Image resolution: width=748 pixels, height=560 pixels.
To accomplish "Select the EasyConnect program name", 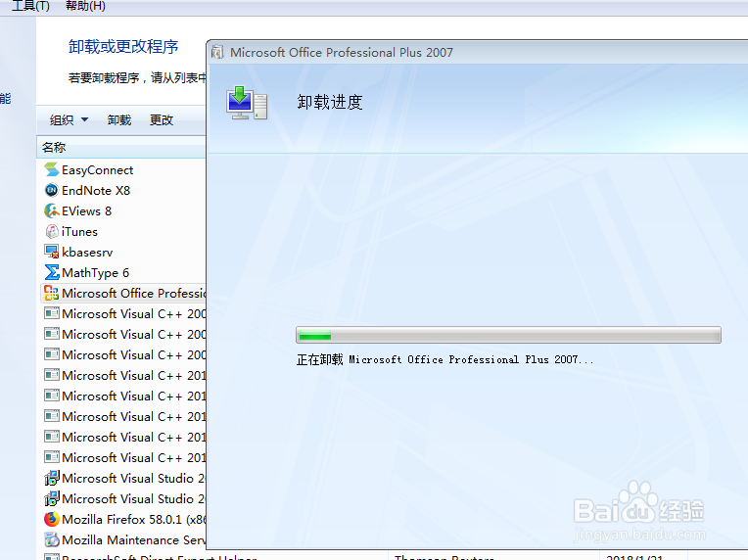I will tap(97, 170).
